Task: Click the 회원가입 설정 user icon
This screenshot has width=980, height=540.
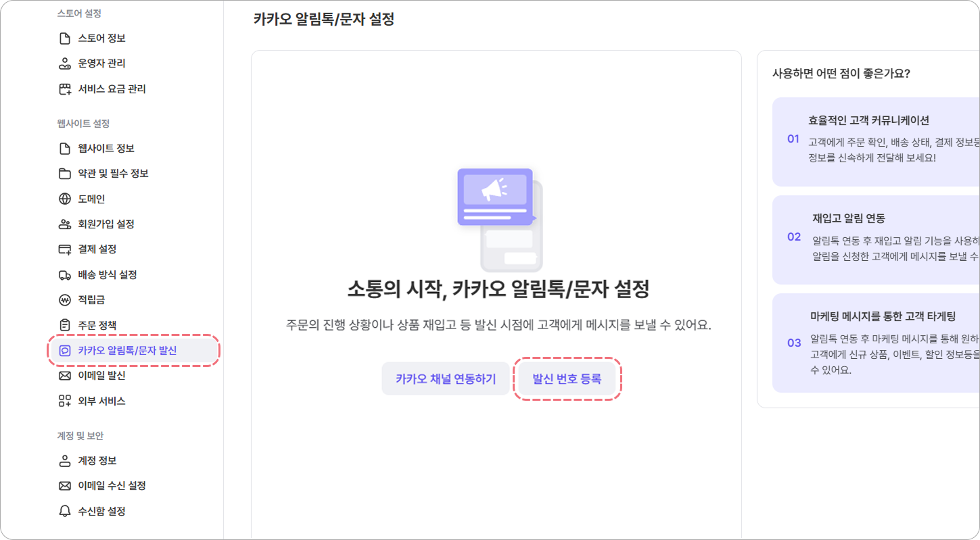Action: (x=65, y=224)
